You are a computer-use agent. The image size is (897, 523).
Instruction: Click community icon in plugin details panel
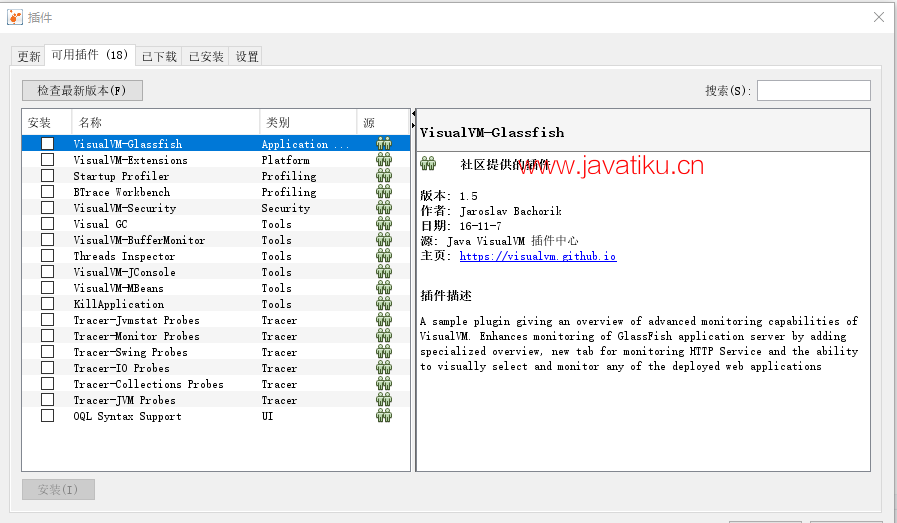click(428, 164)
